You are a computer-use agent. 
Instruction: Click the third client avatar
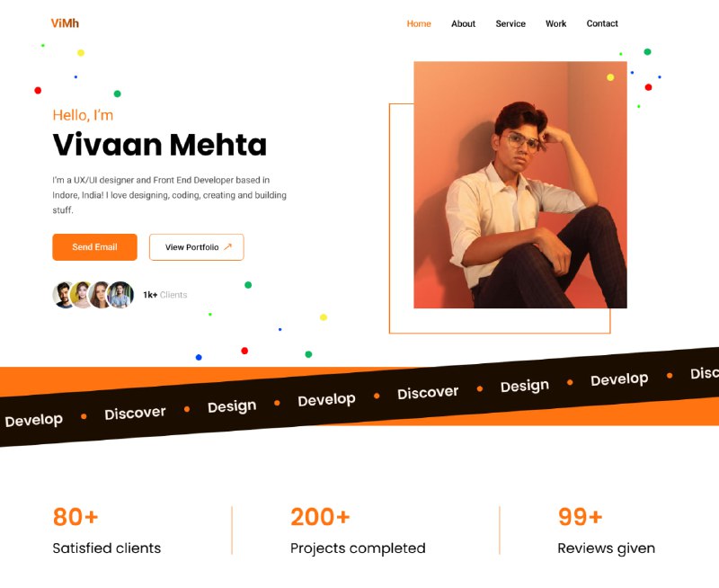click(100, 295)
